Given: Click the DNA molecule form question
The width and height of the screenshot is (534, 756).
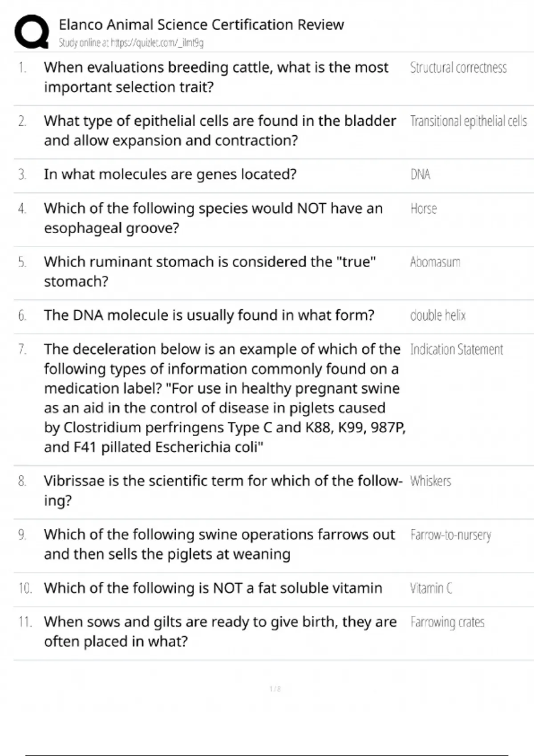Looking at the screenshot, I should 209,315.
